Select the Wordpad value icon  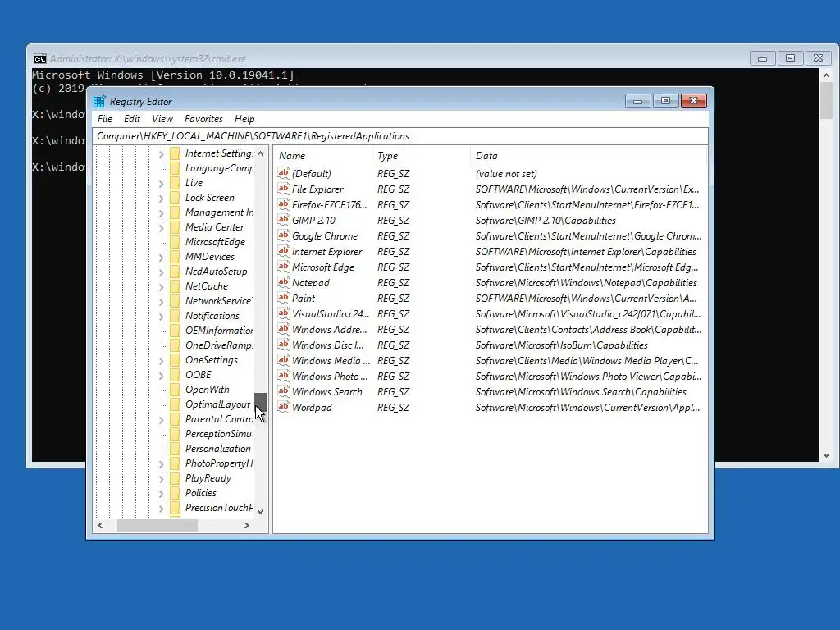coord(283,406)
